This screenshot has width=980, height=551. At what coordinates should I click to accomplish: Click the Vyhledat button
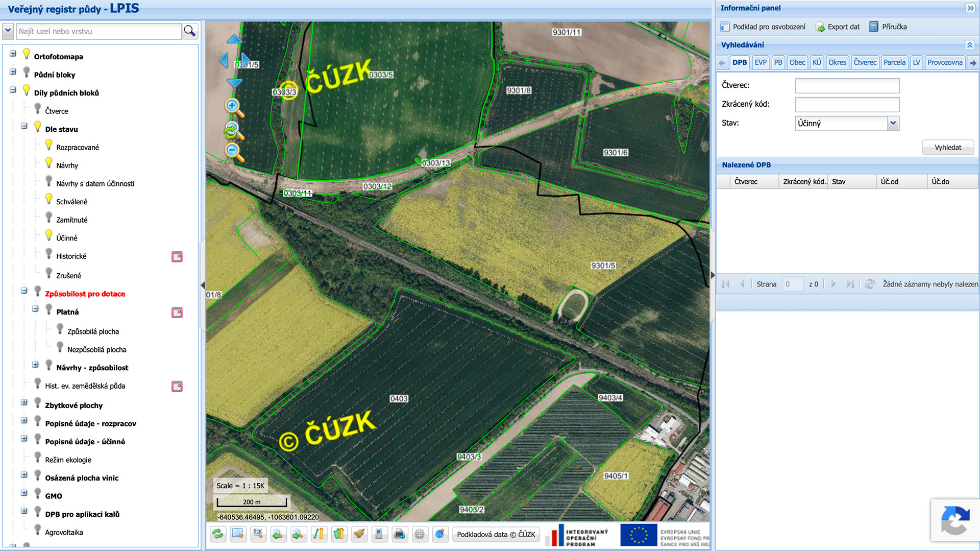pyautogui.click(x=948, y=148)
